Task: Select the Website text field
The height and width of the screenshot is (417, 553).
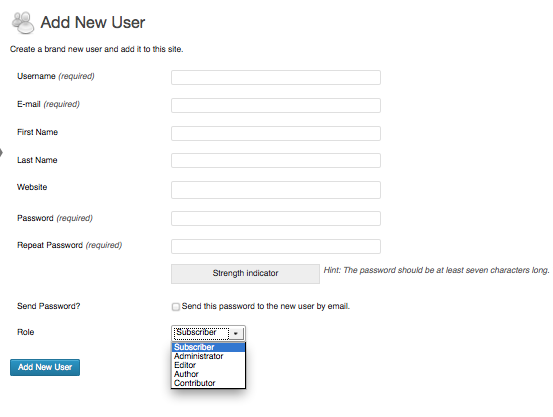Action: pos(276,190)
